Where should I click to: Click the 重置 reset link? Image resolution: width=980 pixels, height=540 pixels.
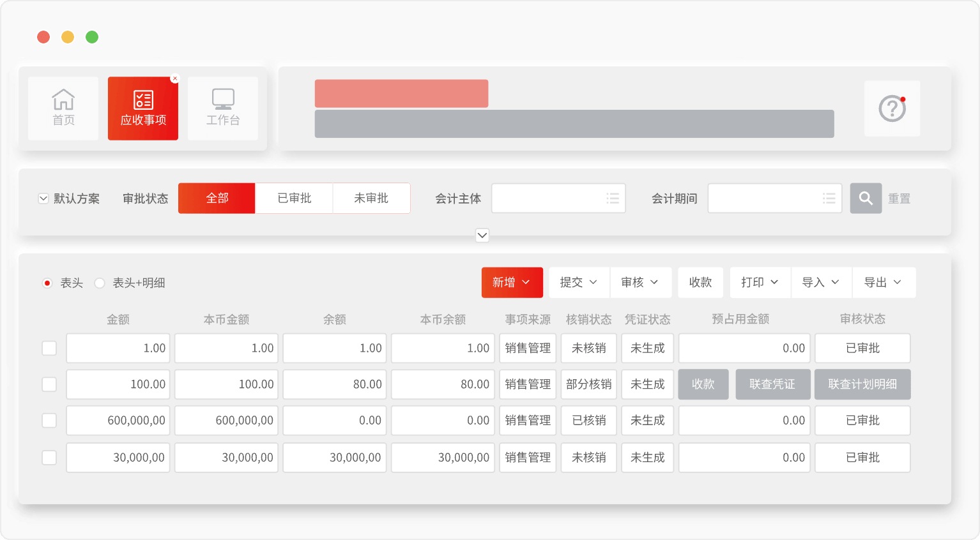point(899,199)
